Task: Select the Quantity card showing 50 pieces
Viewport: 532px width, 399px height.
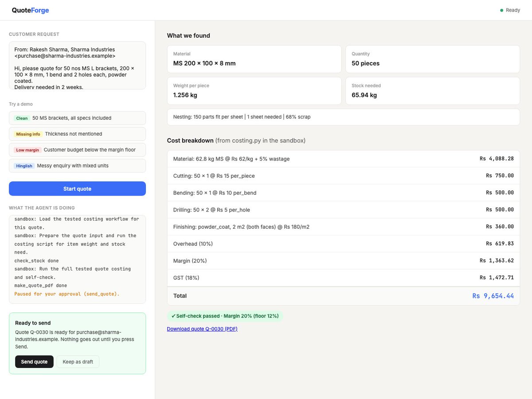Action: coord(433,59)
